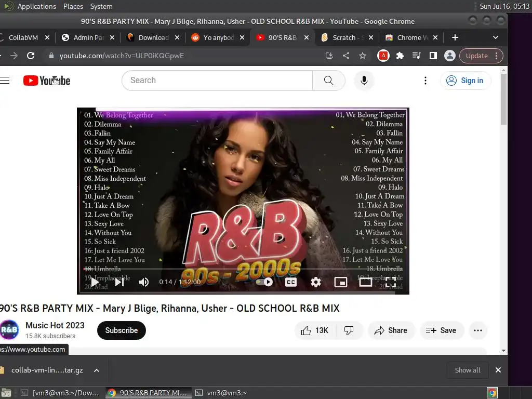Save the video to a playlist
Viewport: 532px width, 399px height.
[x=441, y=330]
